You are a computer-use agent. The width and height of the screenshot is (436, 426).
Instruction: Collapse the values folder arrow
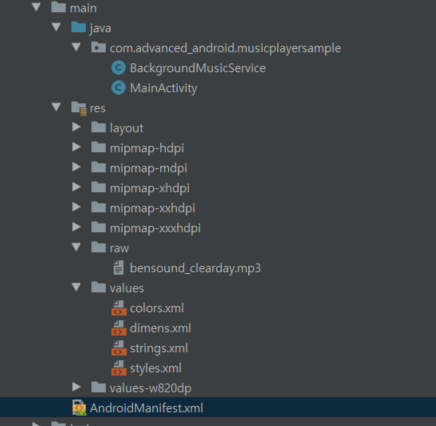[x=76, y=287]
